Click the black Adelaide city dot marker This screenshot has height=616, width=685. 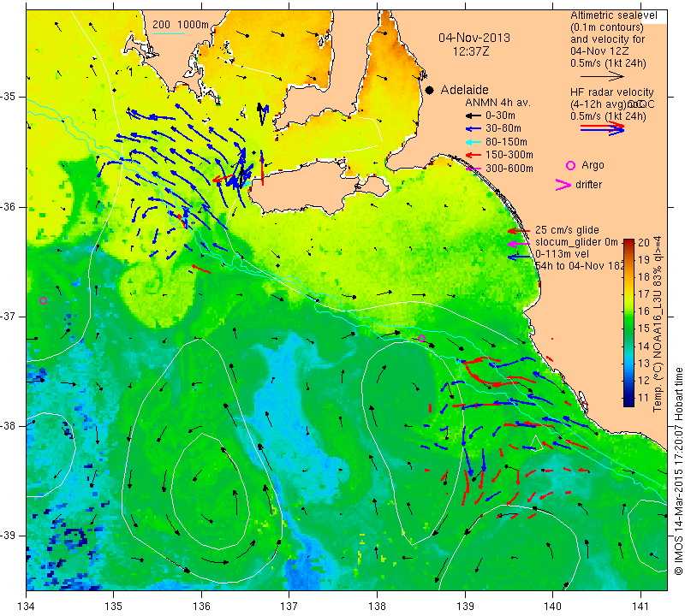(430, 90)
